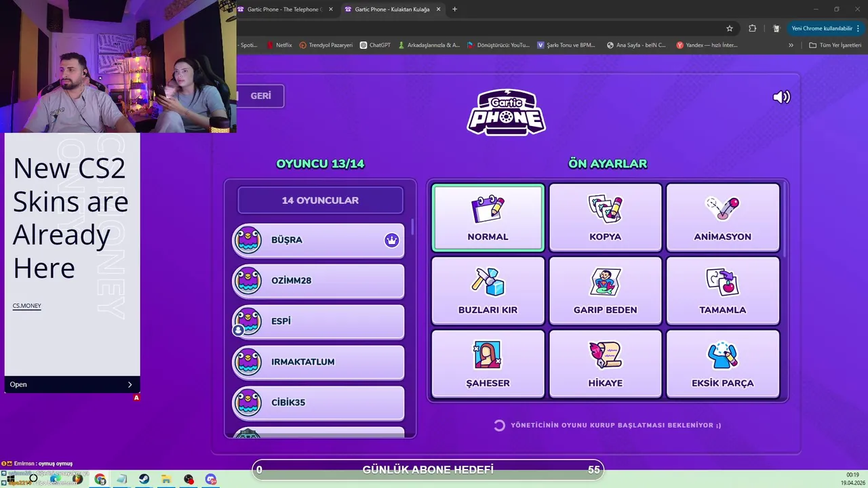Select the BUZLARI KIR preset
868x488 pixels.
click(488, 291)
